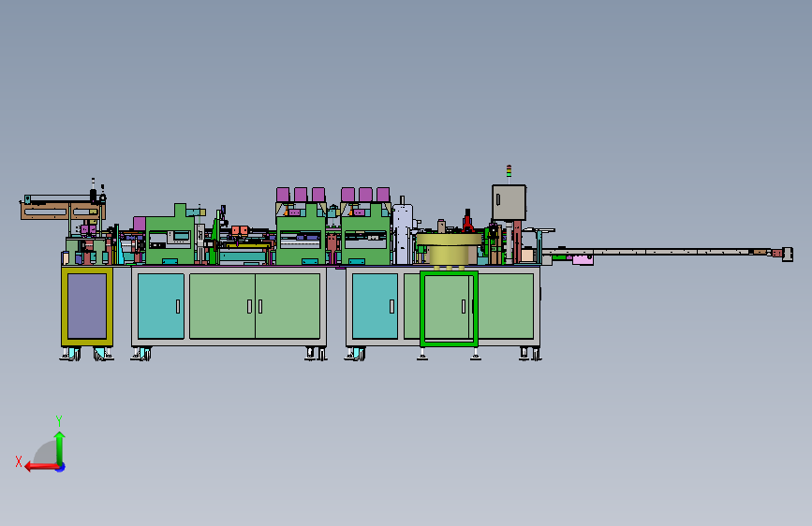Select the long output conveyor rail
The width and height of the screenshot is (812, 526).
click(x=663, y=252)
